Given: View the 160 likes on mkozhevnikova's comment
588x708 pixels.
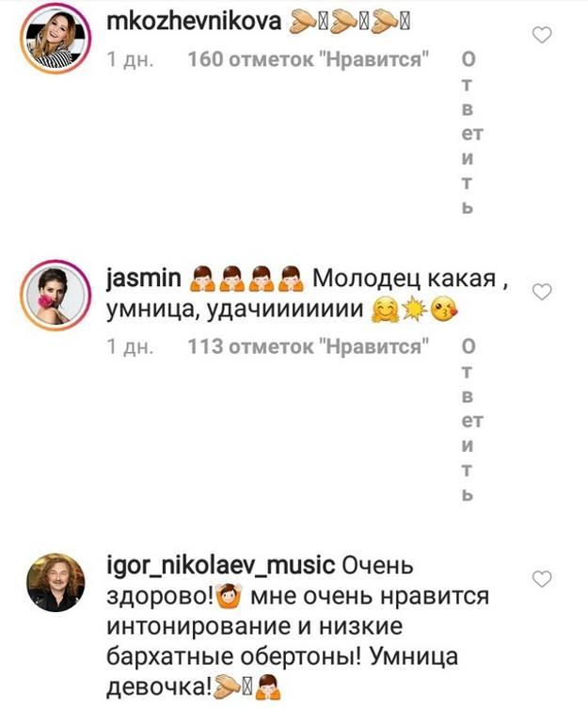Looking at the screenshot, I should point(308,59).
